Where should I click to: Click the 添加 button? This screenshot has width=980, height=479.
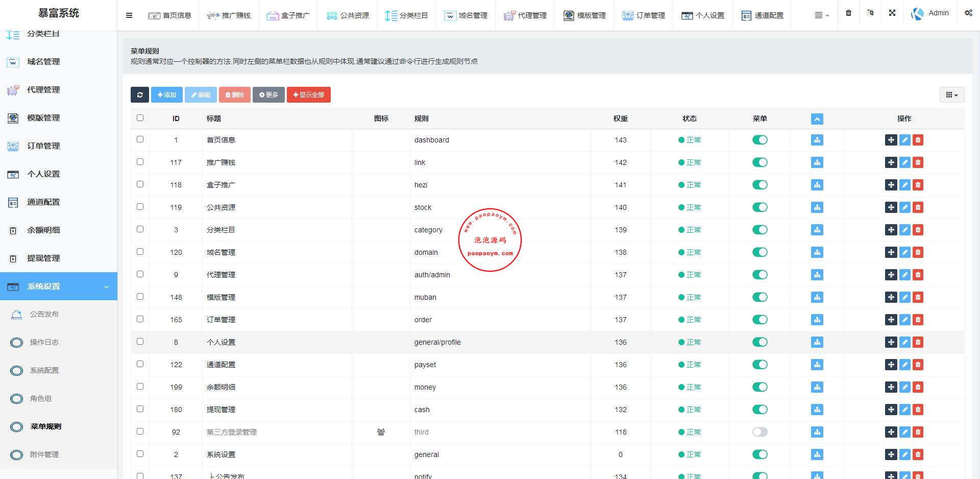[x=167, y=94]
